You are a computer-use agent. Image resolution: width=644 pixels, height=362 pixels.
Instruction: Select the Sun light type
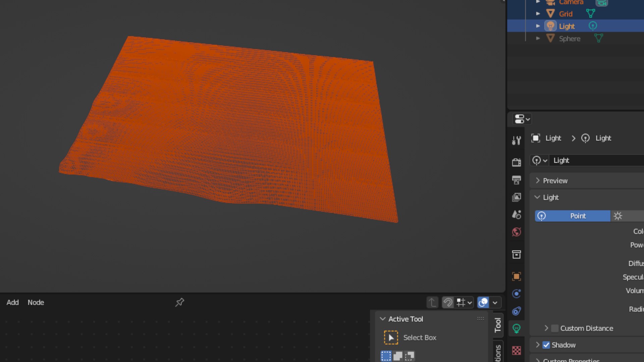pyautogui.click(x=627, y=216)
